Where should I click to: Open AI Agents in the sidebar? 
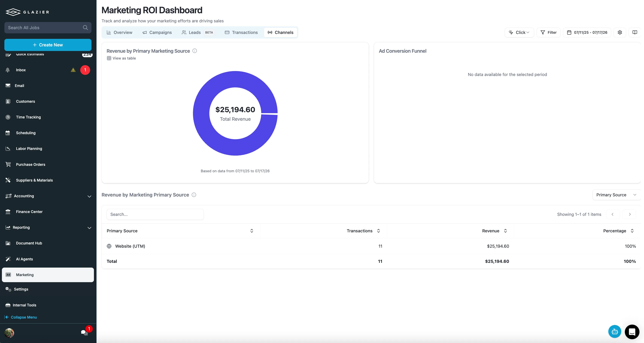click(x=48, y=259)
